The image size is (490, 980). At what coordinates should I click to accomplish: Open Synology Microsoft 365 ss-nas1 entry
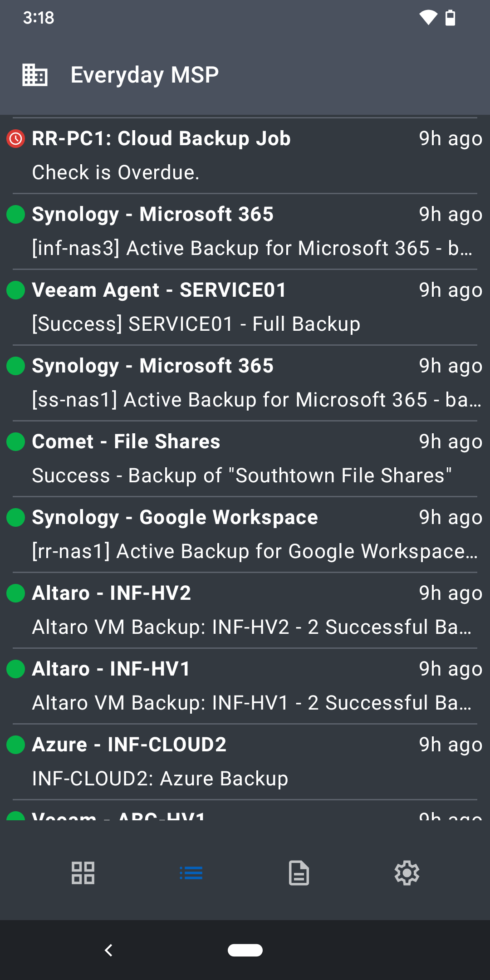point(245,383)
